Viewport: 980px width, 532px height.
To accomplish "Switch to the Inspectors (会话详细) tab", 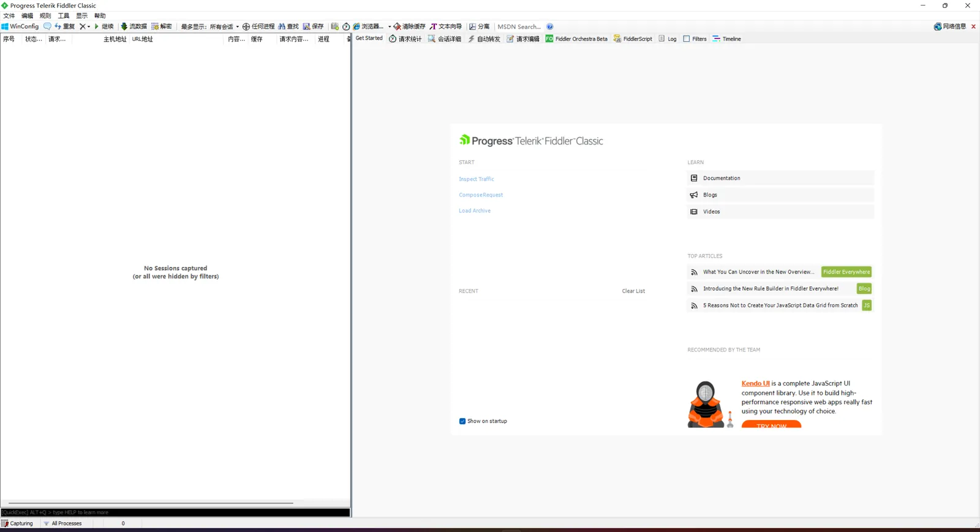I will (x=445, y=39).
